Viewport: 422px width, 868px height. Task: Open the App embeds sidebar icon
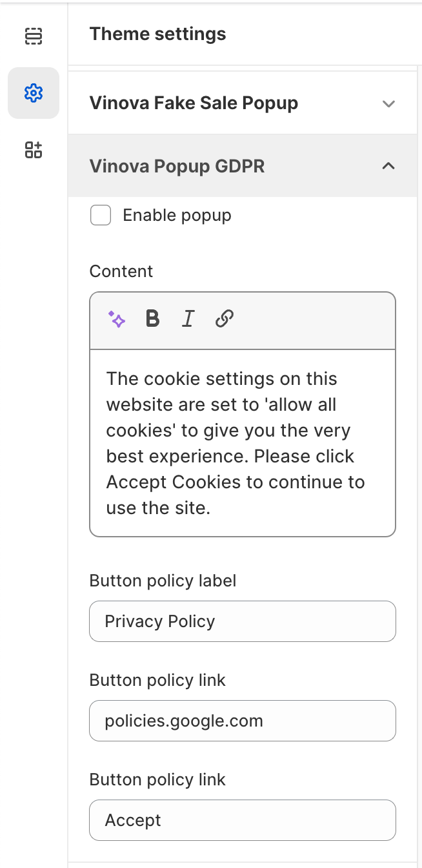33,150
